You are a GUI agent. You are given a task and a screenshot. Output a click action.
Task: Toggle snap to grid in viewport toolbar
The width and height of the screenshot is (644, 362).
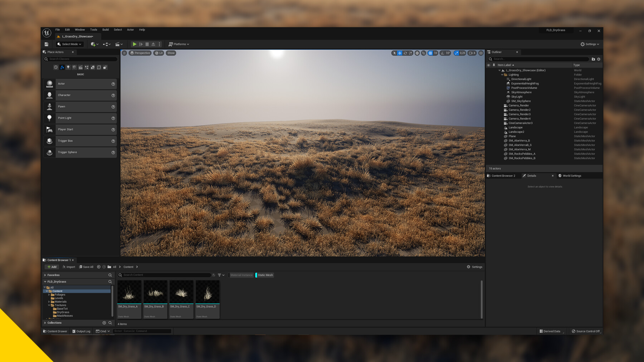point(430,53)
